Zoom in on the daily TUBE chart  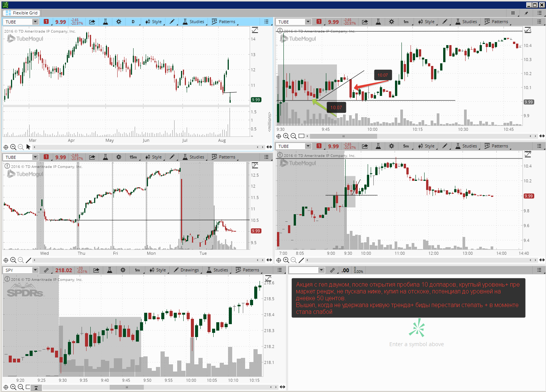point(13,147)
